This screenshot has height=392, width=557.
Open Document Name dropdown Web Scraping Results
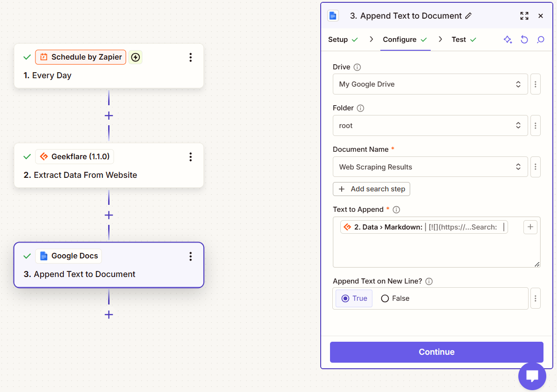pyautogui.click(x=430, y=167)
